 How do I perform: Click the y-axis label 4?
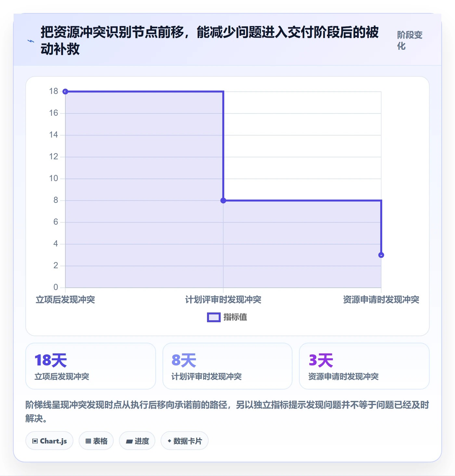pyautogui.click(x=56, y=244)
